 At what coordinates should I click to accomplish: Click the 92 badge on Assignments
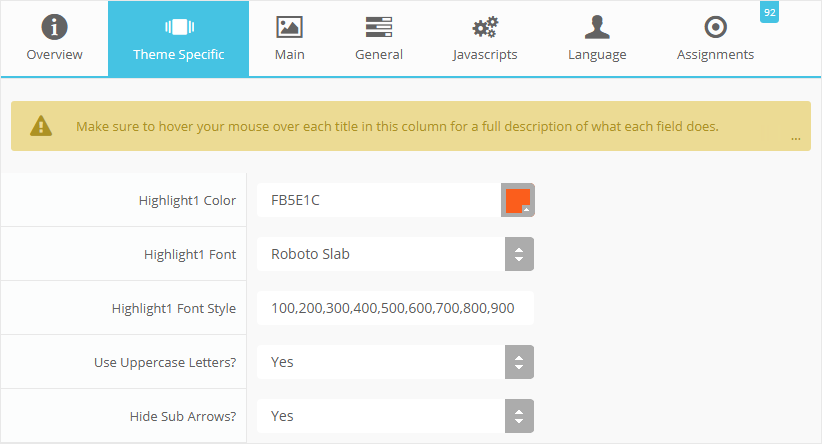point(769,12)
